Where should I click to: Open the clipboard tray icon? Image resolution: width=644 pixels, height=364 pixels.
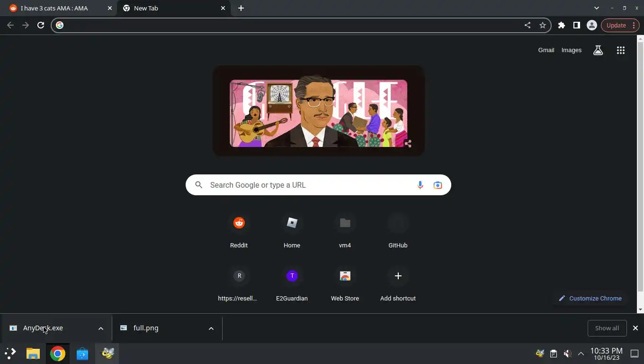(x=553, y=354)
